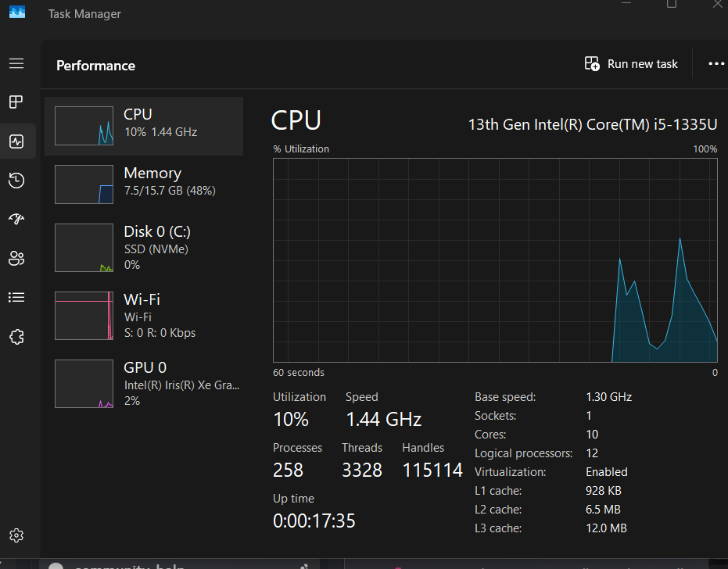Click the Disk 0 mini graph thumbnail

click(84, 248)
